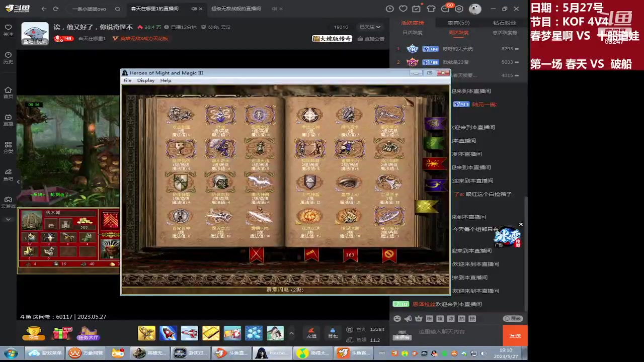The image size is (644, 362).
Task: Open the Air magic school purple bookmark
Action: [435, 123]
